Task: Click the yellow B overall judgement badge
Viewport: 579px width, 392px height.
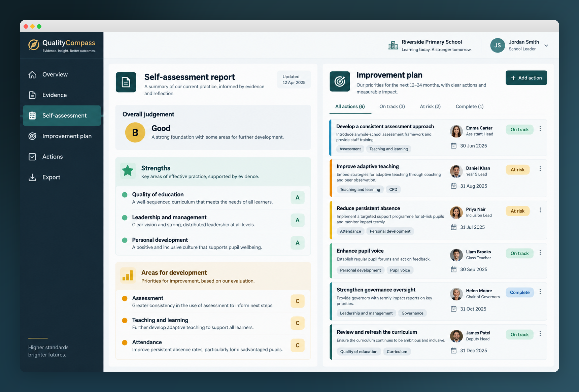Action: (135, 132)
